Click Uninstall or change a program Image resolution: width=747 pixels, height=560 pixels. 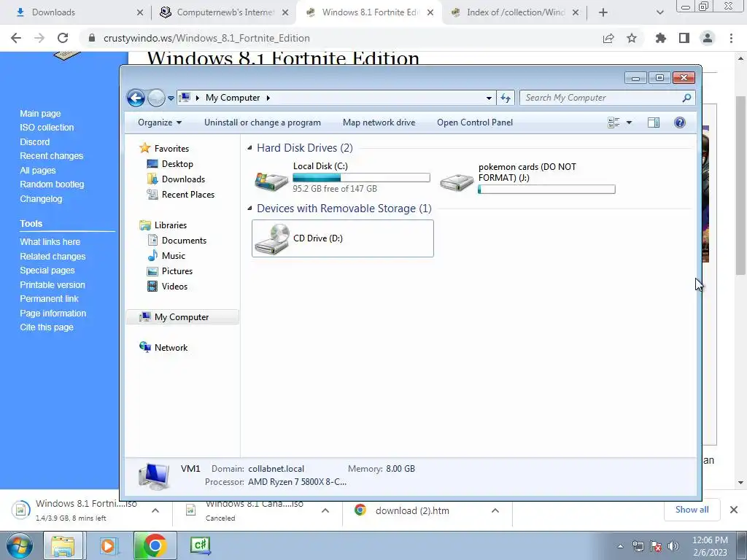pyautogui.click(x=263, y=122)
